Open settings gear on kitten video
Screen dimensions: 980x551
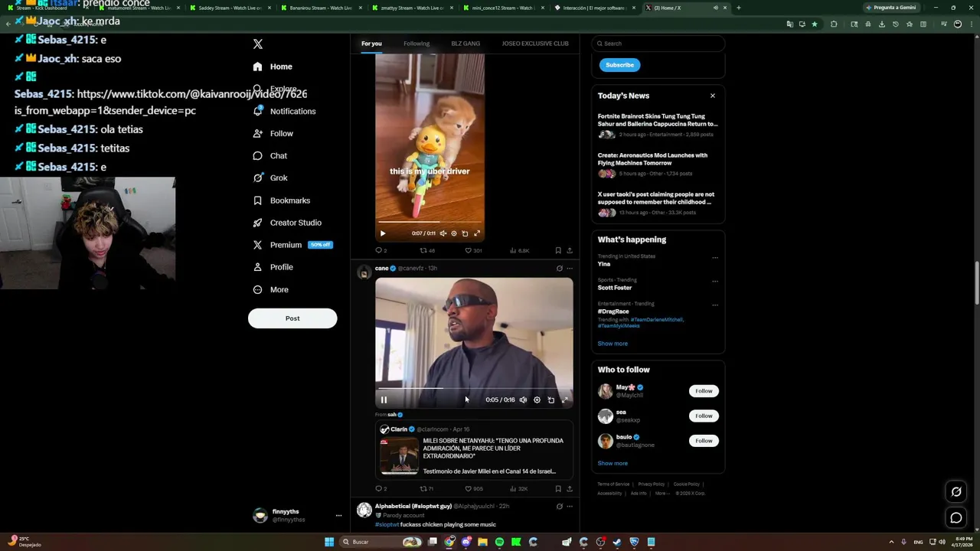point(454,233)
